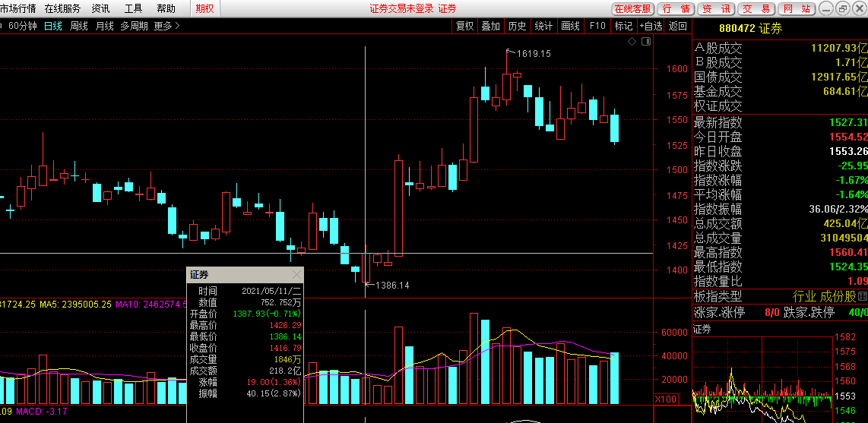Image resolution: width=868 pixels, height=423 pixels.
Task: Click the 行情 button at top right
Action: [676, 9]
